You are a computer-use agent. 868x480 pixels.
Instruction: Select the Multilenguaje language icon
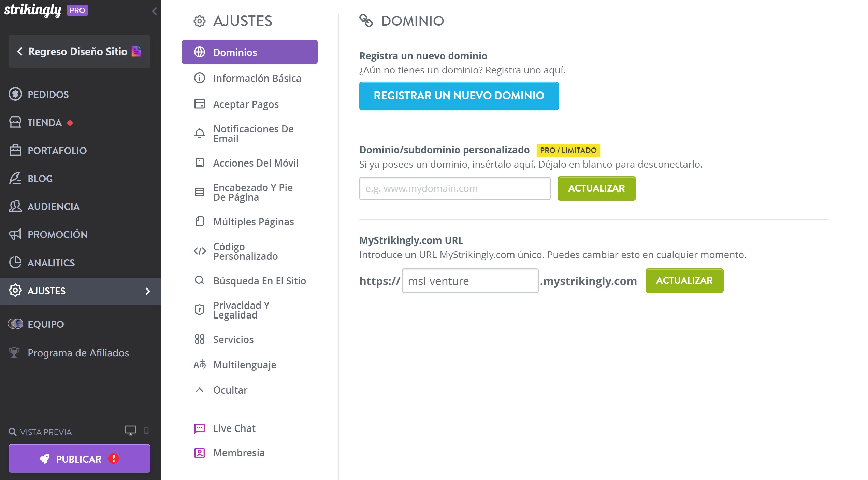(200, 365)
